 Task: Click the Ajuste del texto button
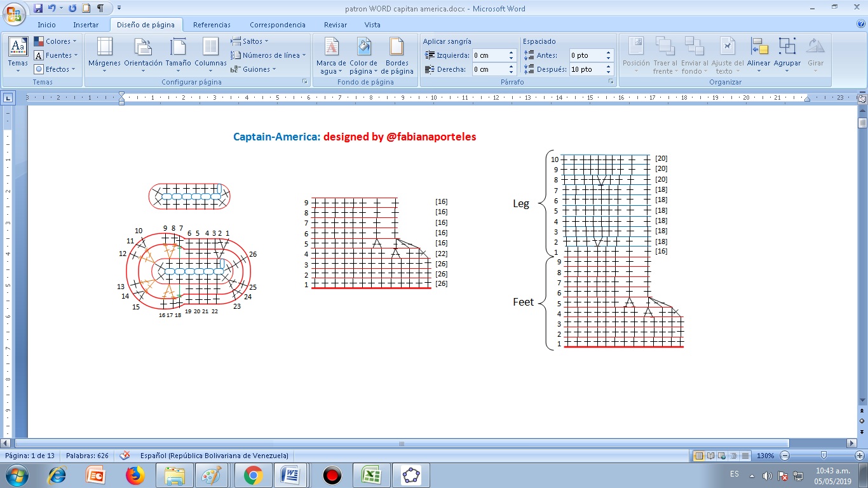(x=728, y=55)
